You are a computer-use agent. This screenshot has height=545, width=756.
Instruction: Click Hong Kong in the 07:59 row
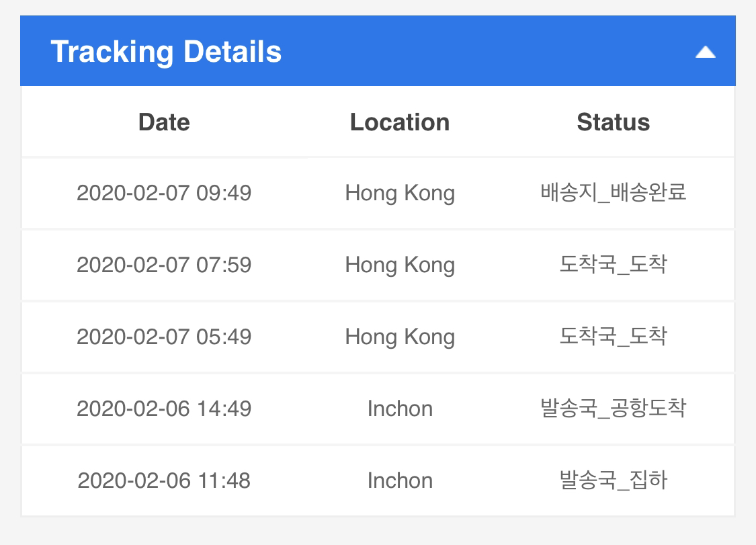point(400,265)
